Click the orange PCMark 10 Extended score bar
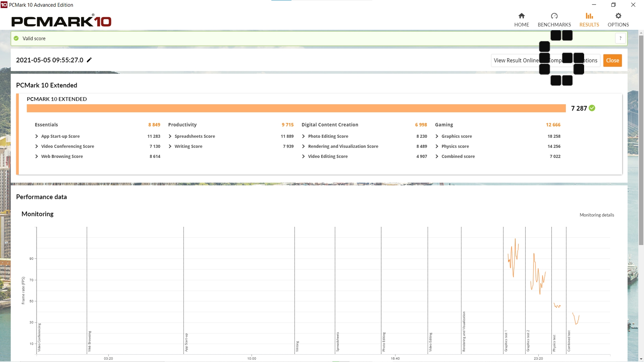The height and width of the screenshot is (362, 644). pyautogui.click(x=296, y=108)
